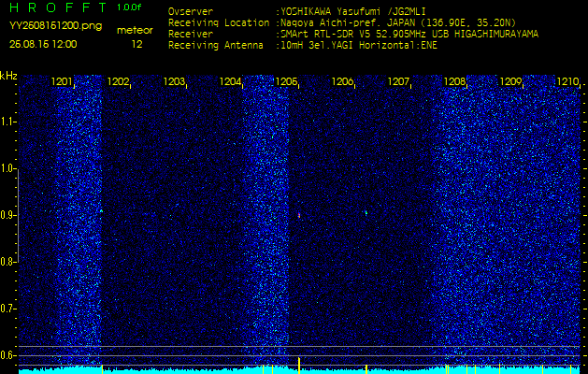588x374 pixels.
Task: Click the 0.9 frequency axis label
Action: click(x=7, y=215)
